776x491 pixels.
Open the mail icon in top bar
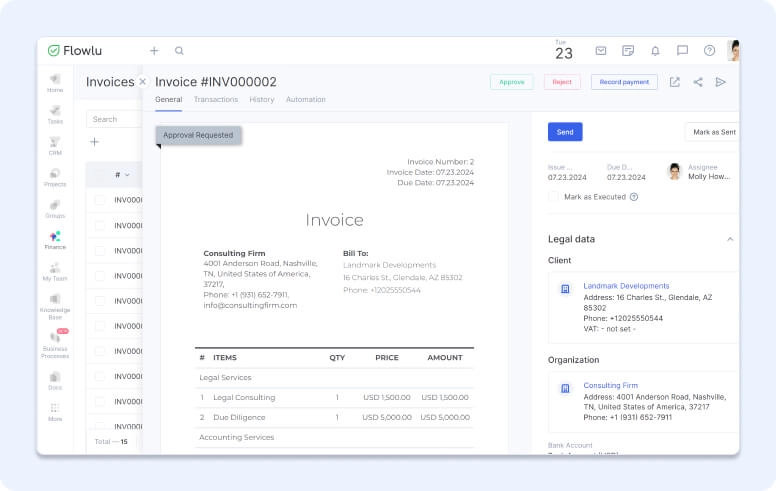pos(601,50)
